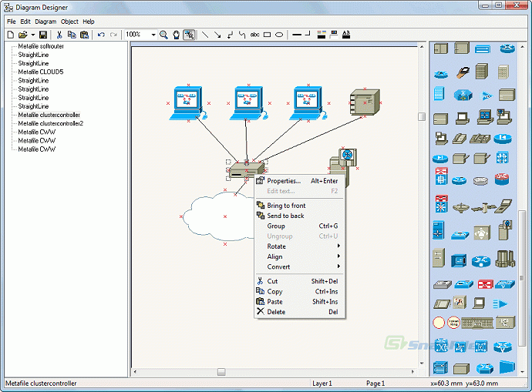
Task: Toggle the straight line drawing tool
Action: (x=205, y=35)
